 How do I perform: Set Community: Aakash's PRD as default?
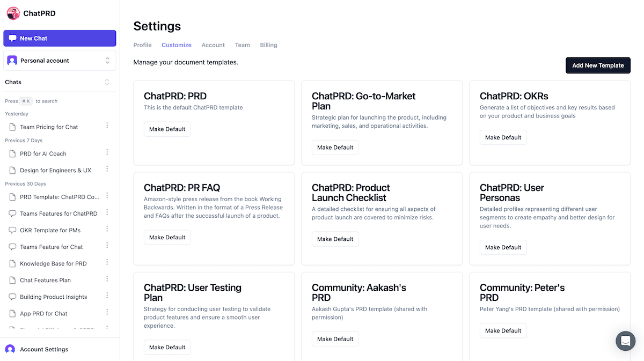point(335,338)
